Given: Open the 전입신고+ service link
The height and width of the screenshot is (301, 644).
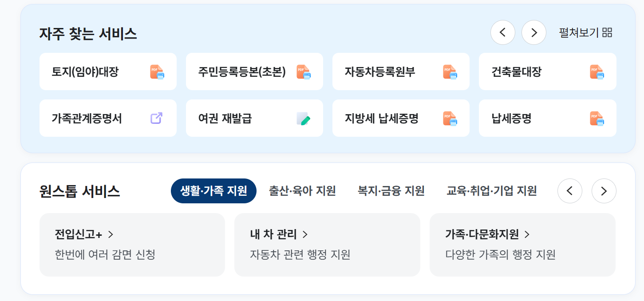Looking at the screenshot, I should [x=132, y=245].
